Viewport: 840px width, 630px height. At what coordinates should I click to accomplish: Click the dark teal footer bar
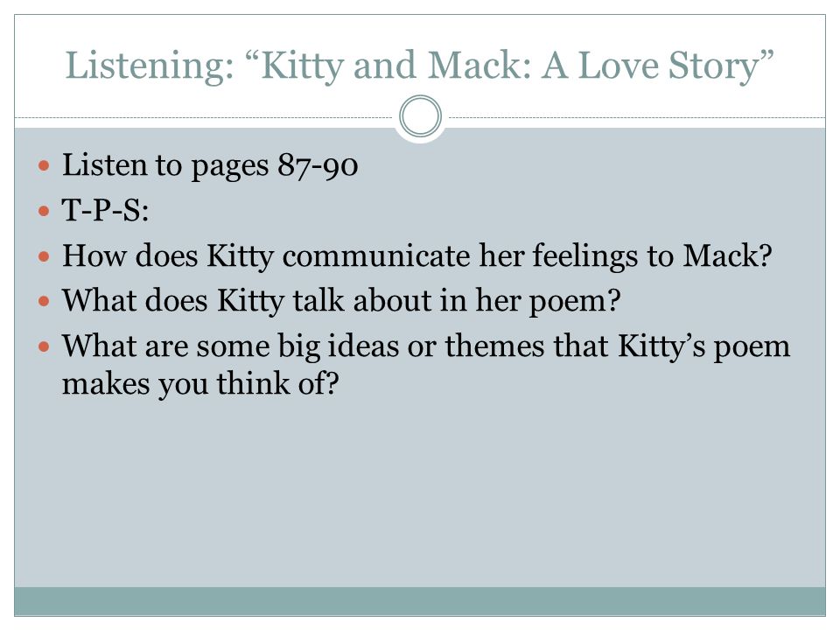tap(420, 601)
